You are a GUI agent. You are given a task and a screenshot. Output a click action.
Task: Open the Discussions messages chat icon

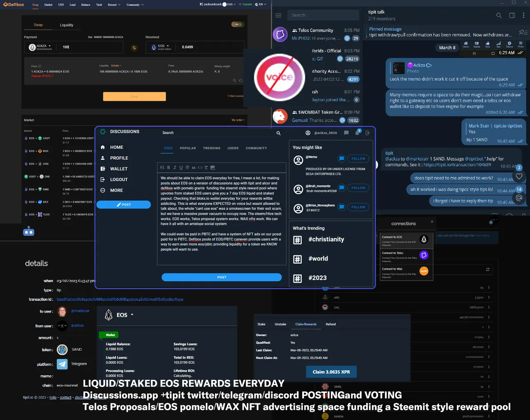[346, 133]
